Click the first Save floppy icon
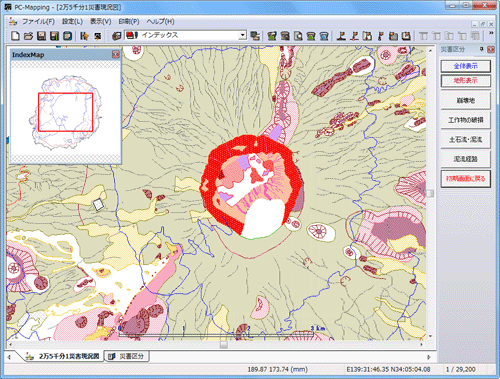The height and width of the screenshot is (379, 500). pos(41,36)
